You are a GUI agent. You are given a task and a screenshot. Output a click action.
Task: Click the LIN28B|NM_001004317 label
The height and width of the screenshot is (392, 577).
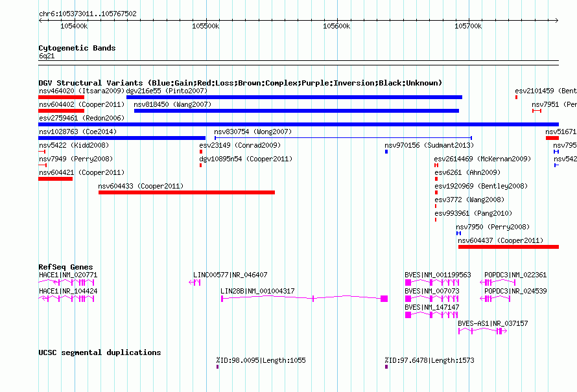(257, 291)
